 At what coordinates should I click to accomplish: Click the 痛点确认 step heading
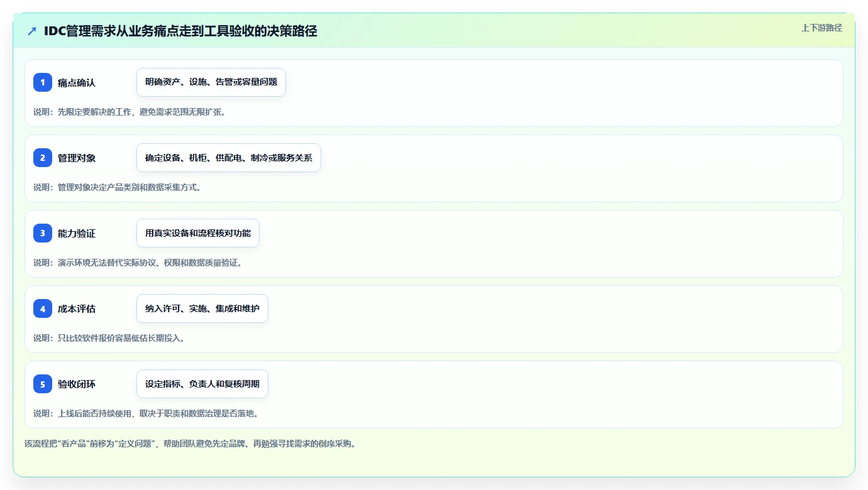coord(77,82)
